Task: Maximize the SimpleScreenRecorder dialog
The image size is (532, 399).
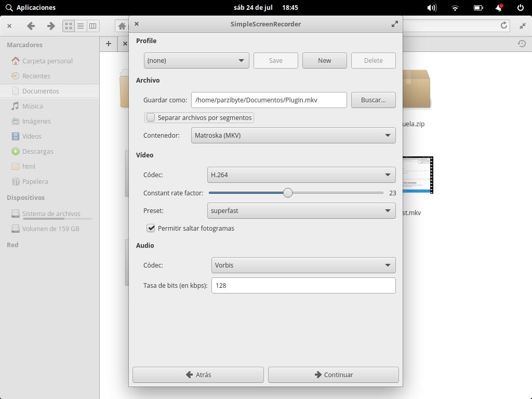Action: click(395, 24)
